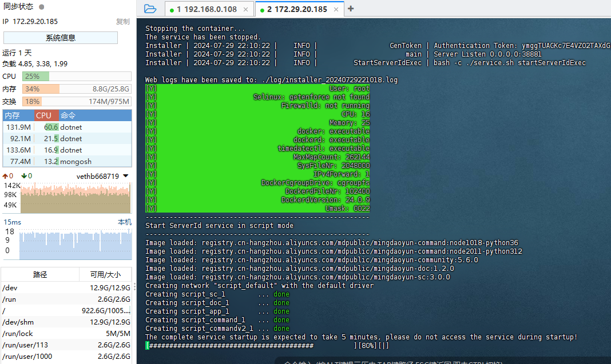Open the connection manager folder icon
611x364 pixels.
150,9
